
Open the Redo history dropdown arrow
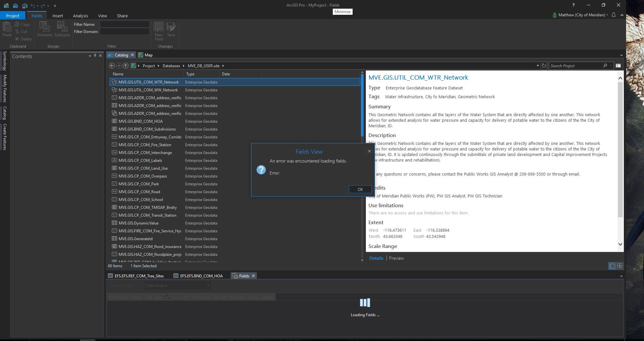pyautogui.click(x=48, y=6)
